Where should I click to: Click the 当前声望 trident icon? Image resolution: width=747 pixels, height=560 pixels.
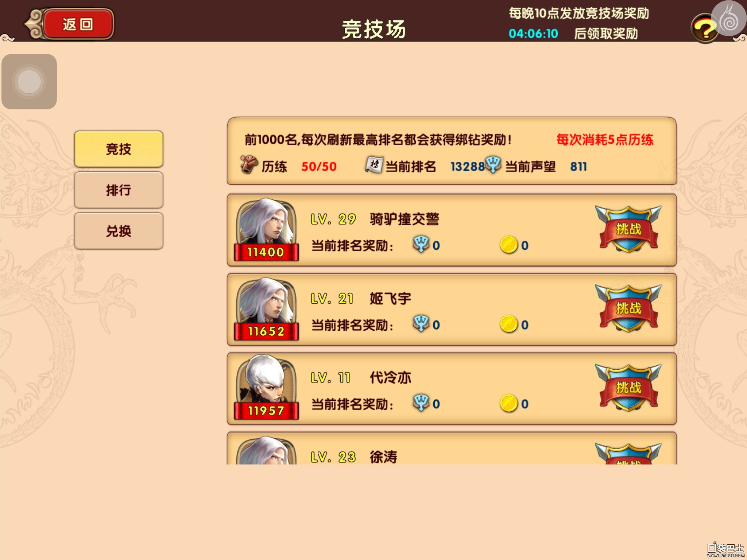coord(493,165)
